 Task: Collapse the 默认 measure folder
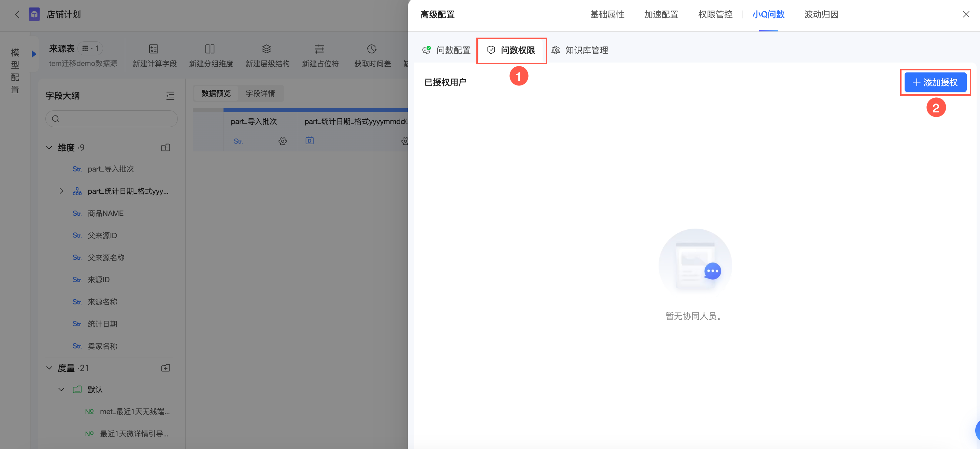[61, 390]
